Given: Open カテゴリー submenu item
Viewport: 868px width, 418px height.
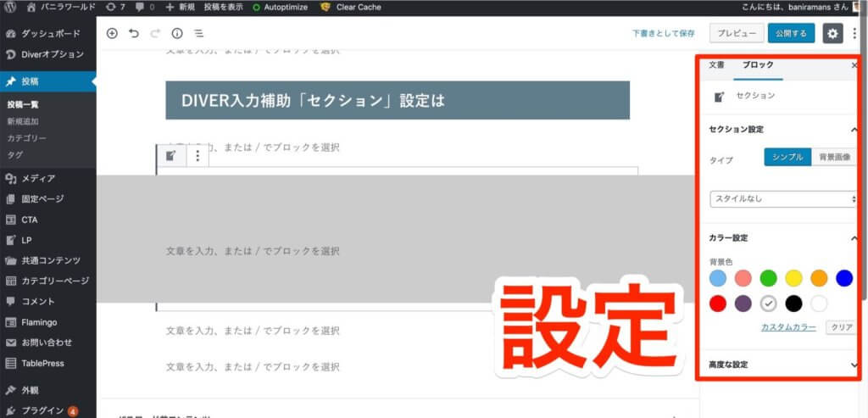Looking at the screenshot, I should [x=26, y=138].
